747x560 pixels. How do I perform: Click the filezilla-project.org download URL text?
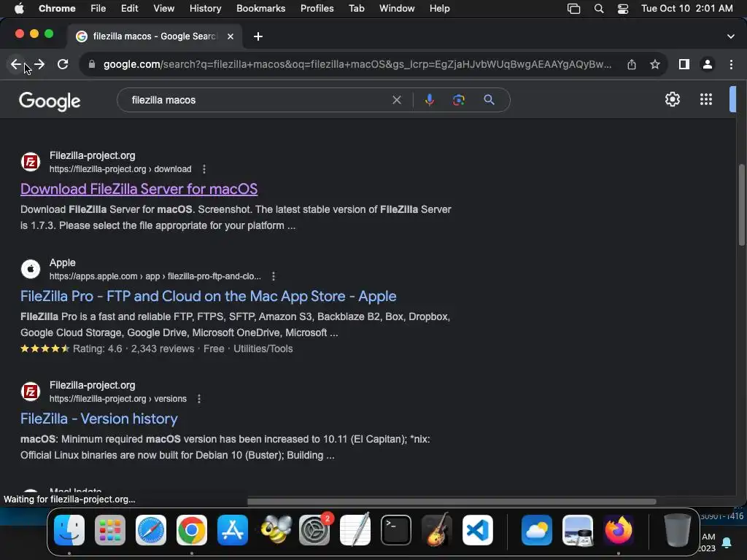120,169
